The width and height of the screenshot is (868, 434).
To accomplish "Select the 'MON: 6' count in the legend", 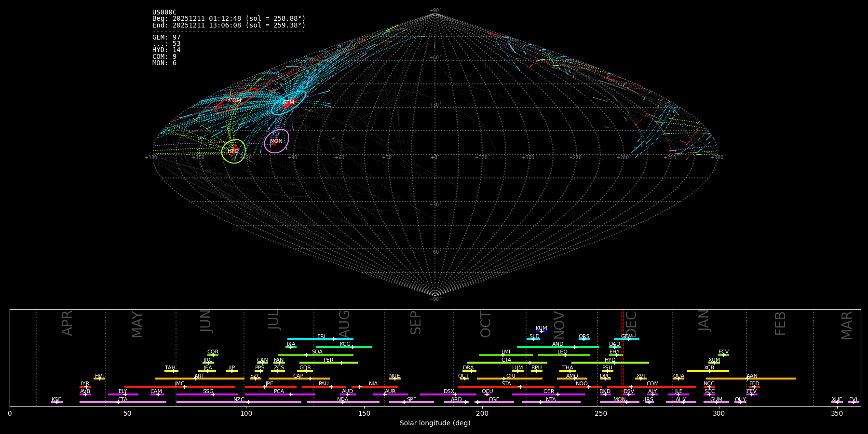I will coord(164,63).
